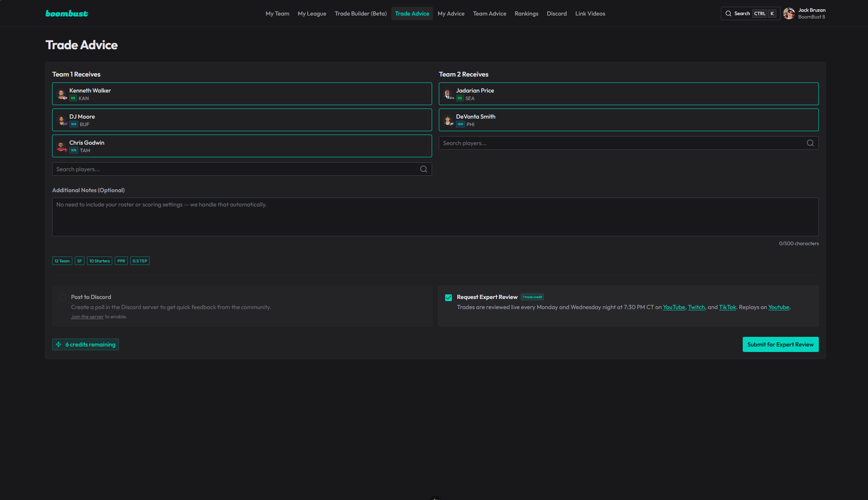The height and width of the screenshot is (500, 868).
Task: Open the My Advice tab
Action: coord(451,13)
